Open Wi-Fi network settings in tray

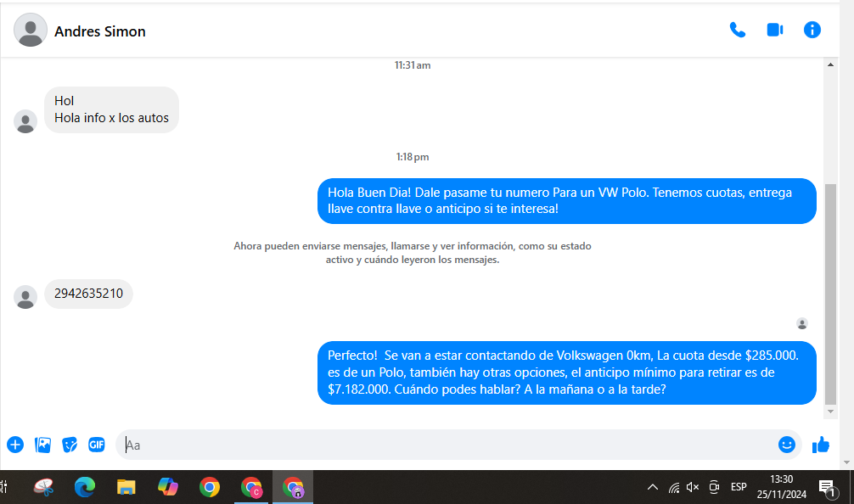point(674,487)
